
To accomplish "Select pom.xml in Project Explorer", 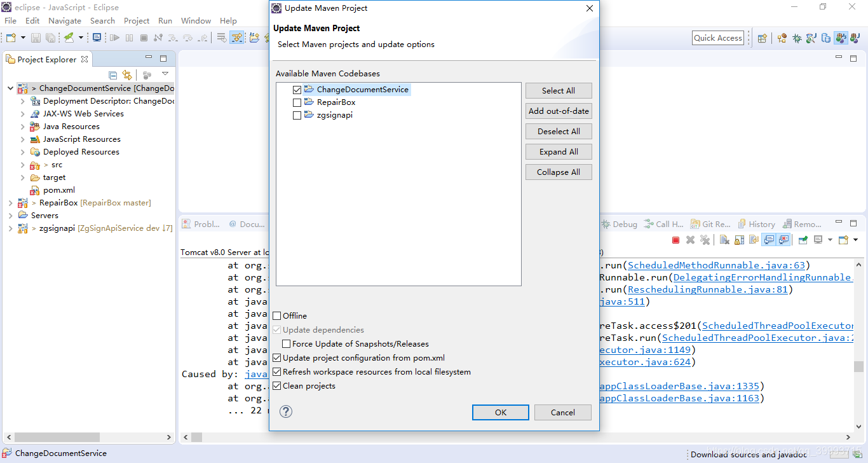I will [59, 190].
